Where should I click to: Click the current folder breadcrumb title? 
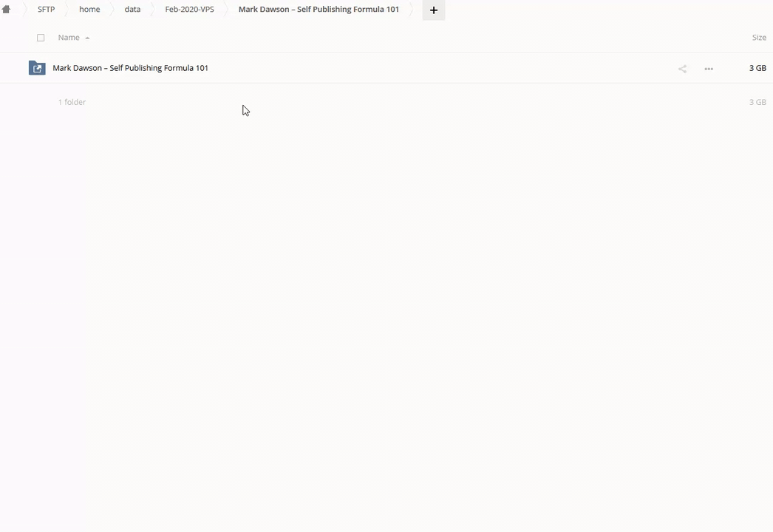(x=319, y=10)
